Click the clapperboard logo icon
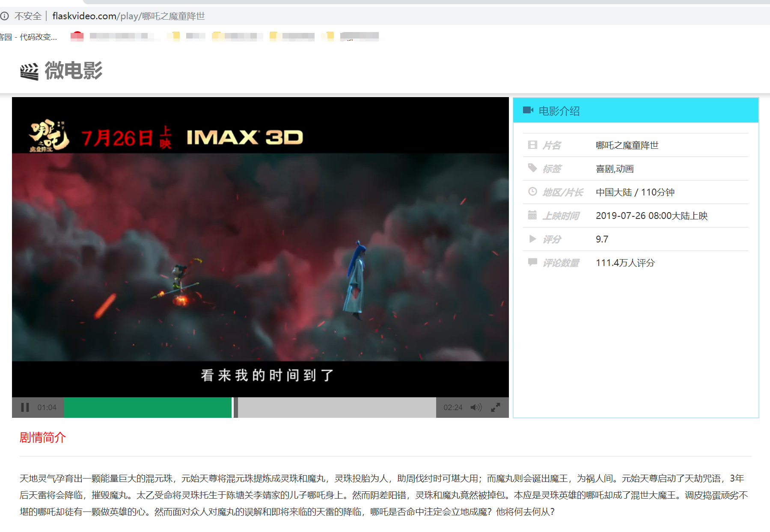Viewport: 770px width, 532px height. tap(29, 71)
